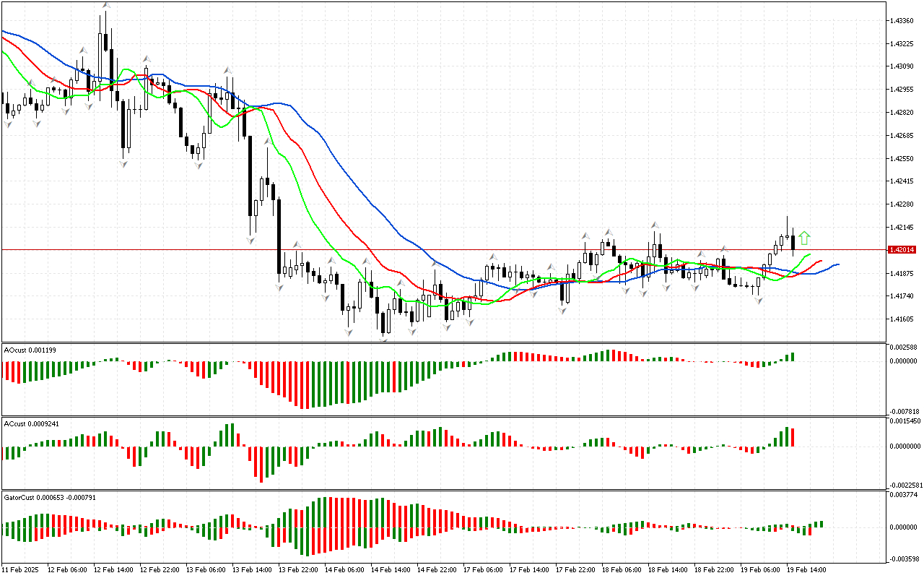Click the 1.42415 price scale label
924x578 pixels.
point(903,181)
